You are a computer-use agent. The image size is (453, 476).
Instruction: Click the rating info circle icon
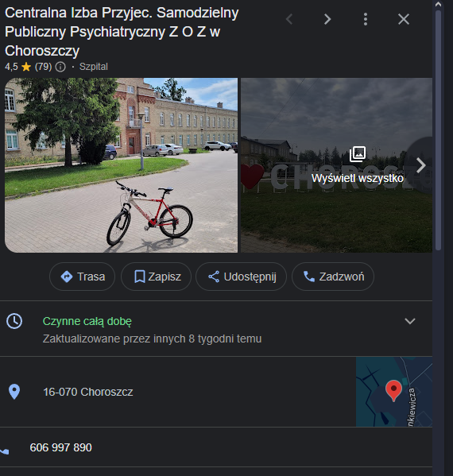coord(60,67)
